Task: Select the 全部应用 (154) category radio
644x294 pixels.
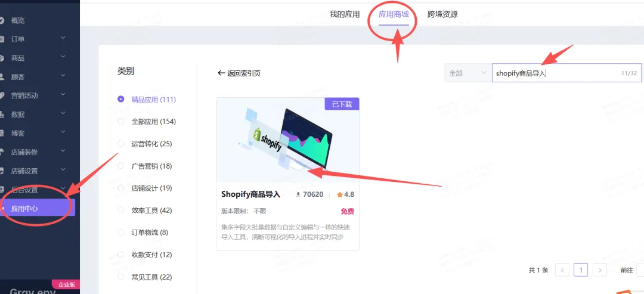Action: [x=120, y=122]
